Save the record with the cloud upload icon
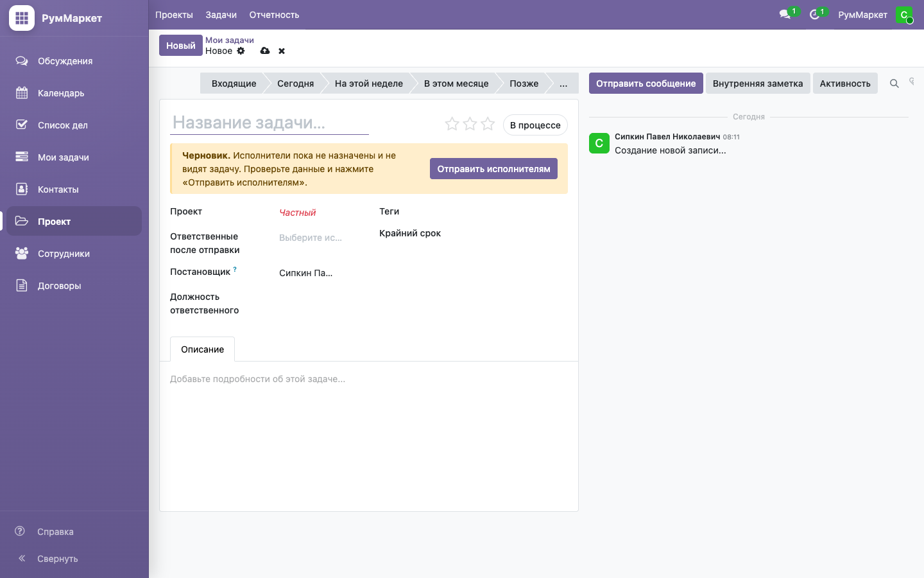 [265, 51]
